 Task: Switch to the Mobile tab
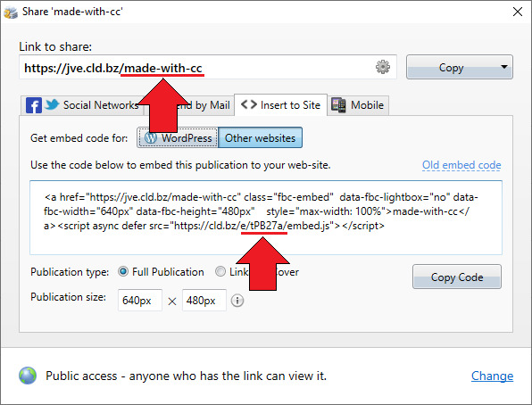(x=358, y=105)
